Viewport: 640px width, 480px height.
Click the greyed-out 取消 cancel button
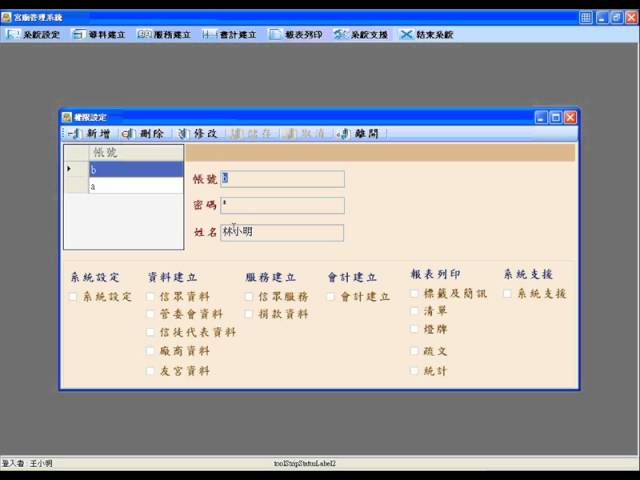click(x=306, y=133)
